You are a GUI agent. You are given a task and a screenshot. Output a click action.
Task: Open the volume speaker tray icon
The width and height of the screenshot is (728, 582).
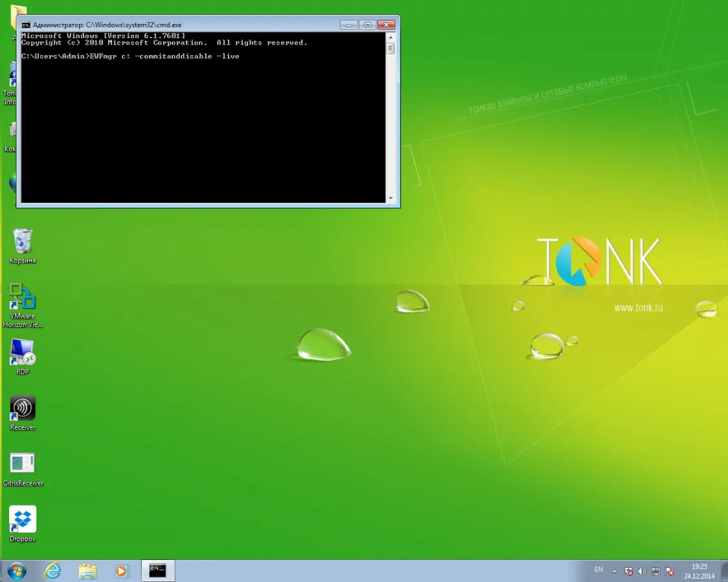click(x=642, y=572)
